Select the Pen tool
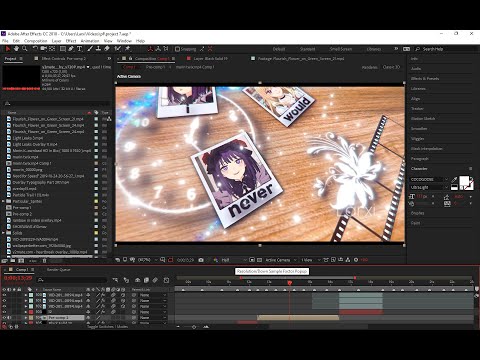Viewport: 480px width, 360px height. (71, 49)
